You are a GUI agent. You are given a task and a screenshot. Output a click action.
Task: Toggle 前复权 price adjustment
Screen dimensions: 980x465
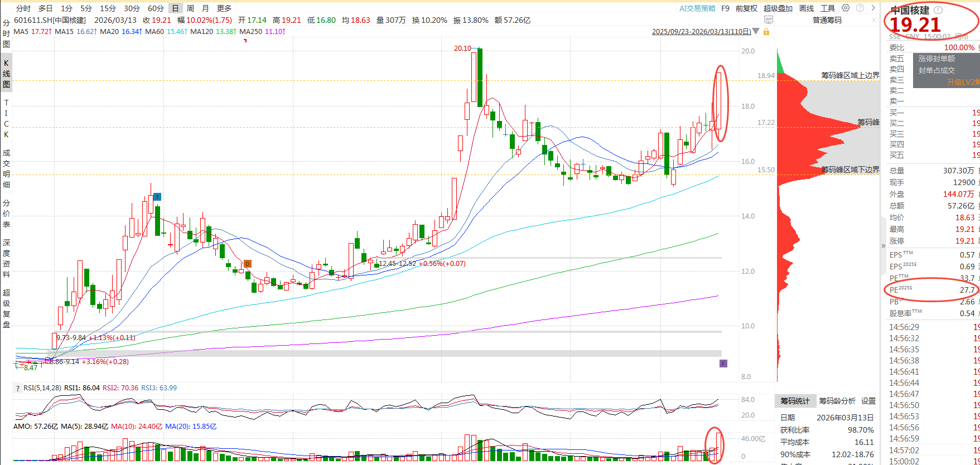746,8
